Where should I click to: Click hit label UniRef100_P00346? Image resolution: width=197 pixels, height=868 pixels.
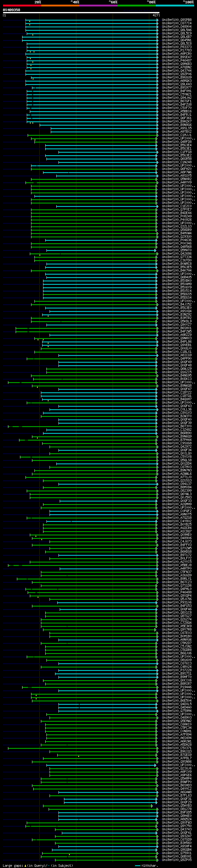coord(177,243)
